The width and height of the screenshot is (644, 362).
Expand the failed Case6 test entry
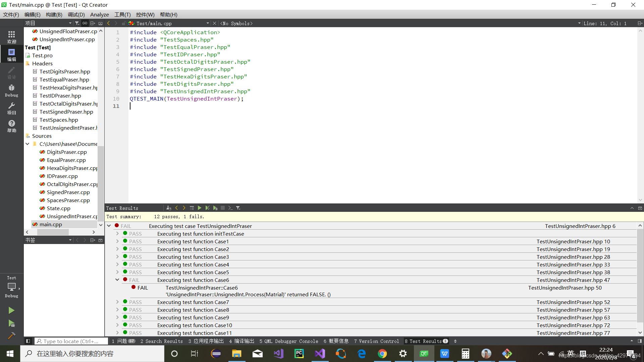tap(117, 280)
